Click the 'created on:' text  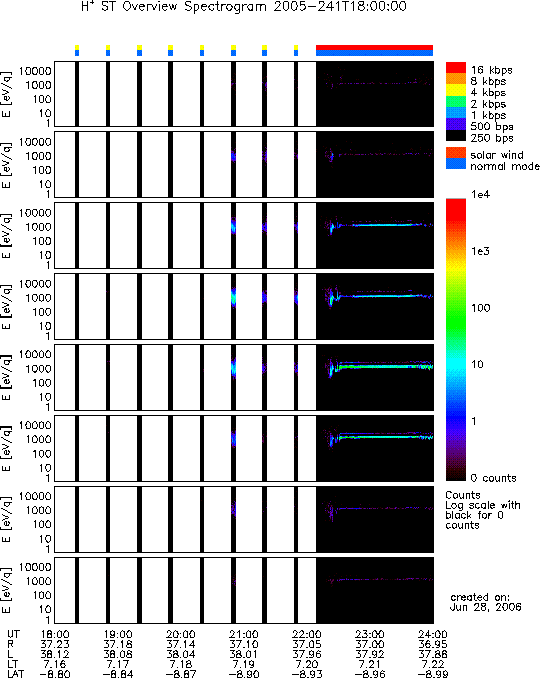click(x=480, y=597)
